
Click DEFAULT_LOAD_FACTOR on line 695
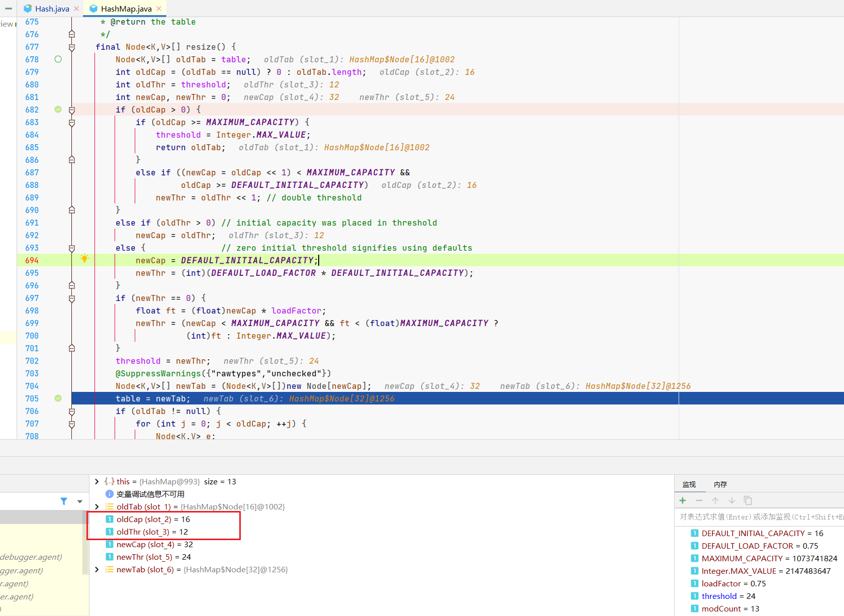click(264, 273)
